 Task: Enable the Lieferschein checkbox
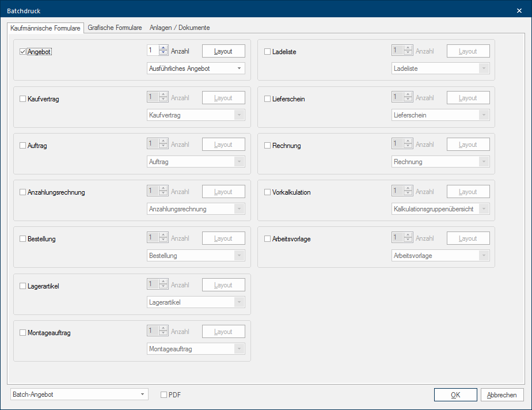tap(267, 99)
